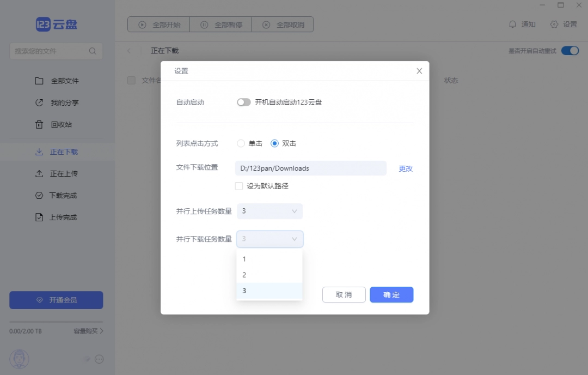The width and height of the screenshot is (588, 375).
Task: Click the 更改 link to change download location
Action: click(x=405, y=168)
